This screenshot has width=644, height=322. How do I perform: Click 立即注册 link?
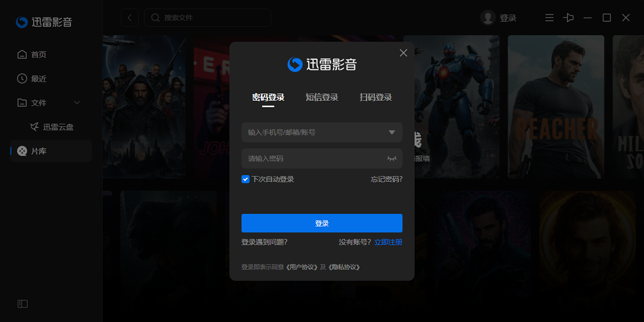point(389,242)
